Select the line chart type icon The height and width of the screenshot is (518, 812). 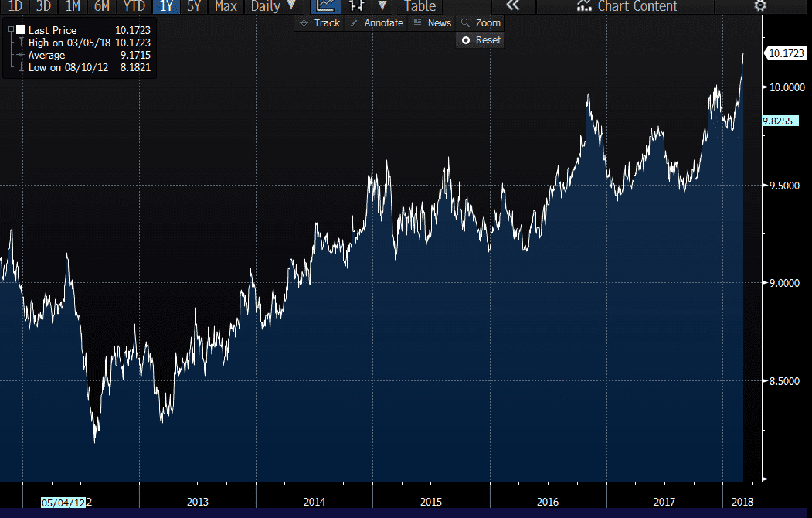coord(326,6)
